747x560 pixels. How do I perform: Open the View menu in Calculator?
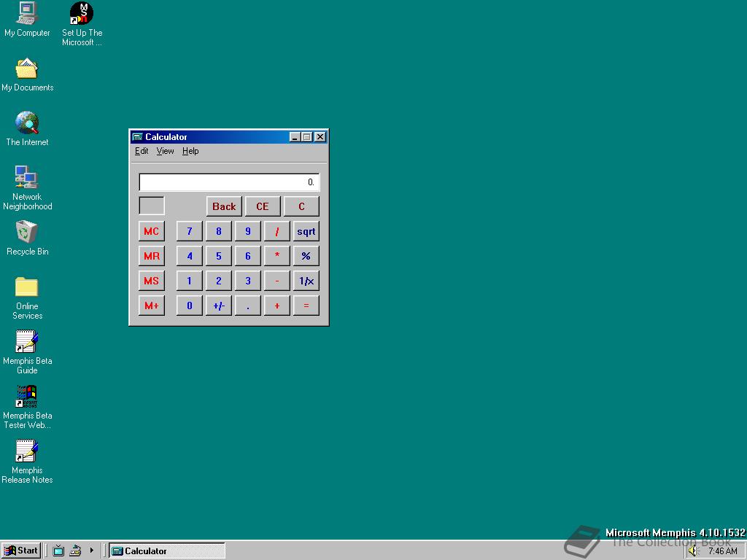[165, 151]
